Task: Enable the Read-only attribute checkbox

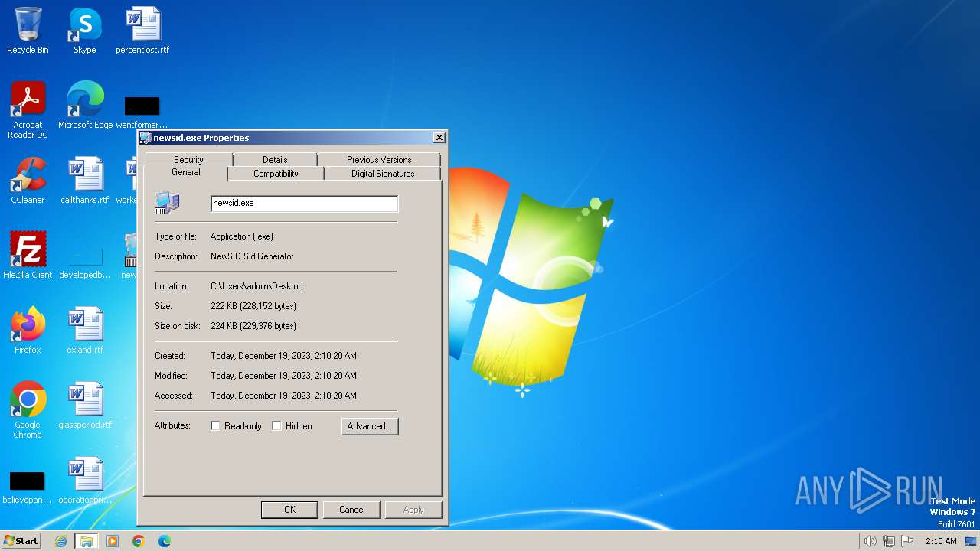Action: coord(215,426)
